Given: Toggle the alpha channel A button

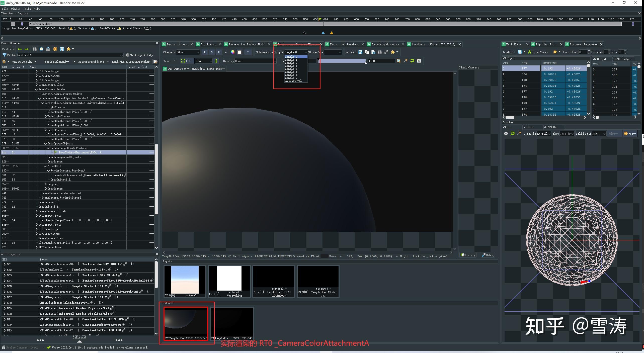Looking at the screenshot, I should click(x=226, y=52).
